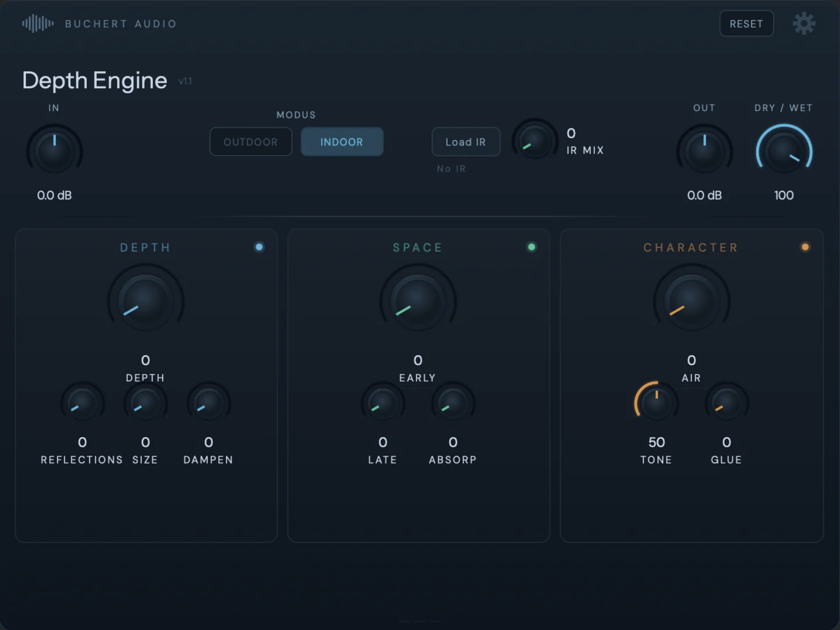Click the RESET button

(x=746, y=24)
